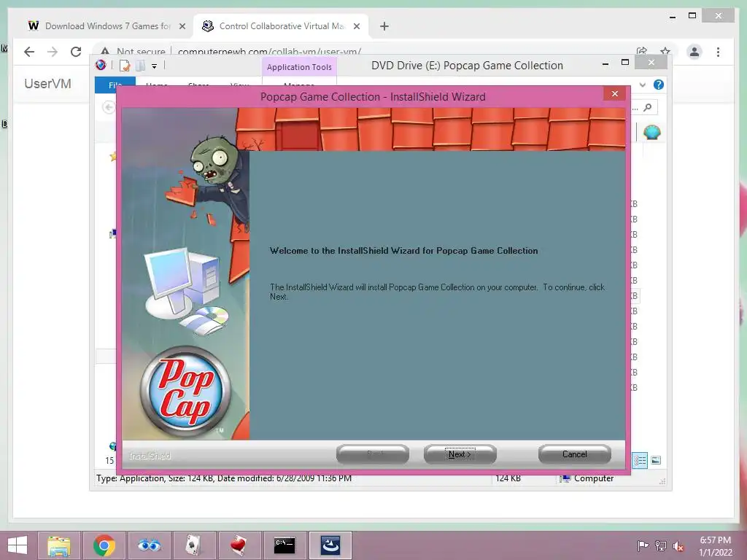Click the Chrome address bar URL

(269, 52)
